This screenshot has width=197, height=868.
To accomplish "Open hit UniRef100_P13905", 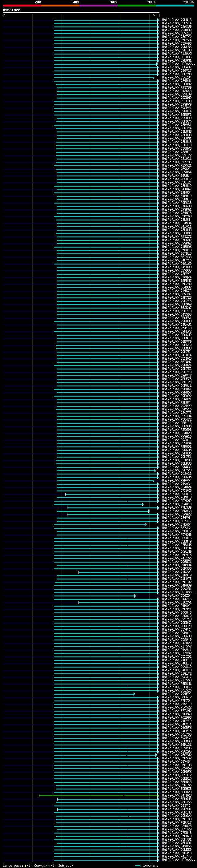I will [177, 54].
